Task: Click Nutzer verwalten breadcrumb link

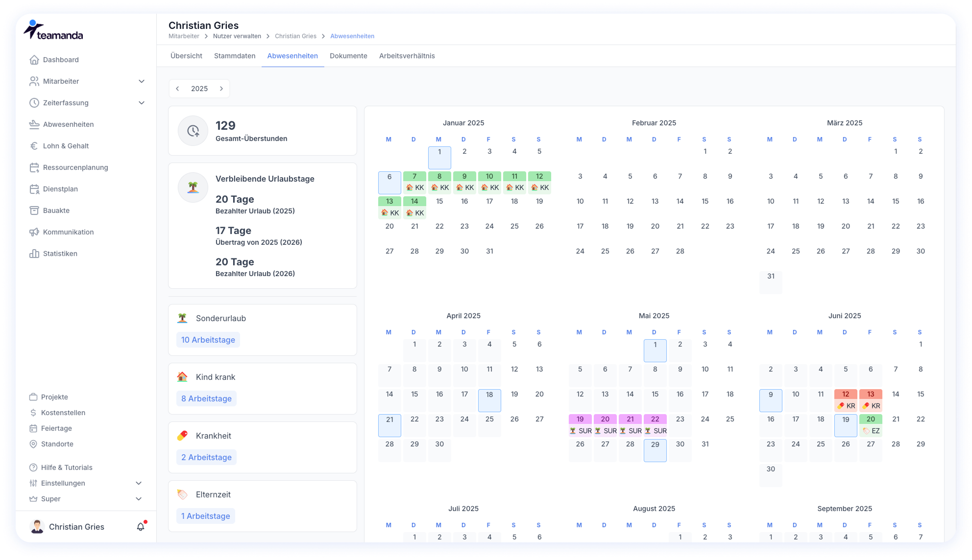Action: tap(237, 36)
